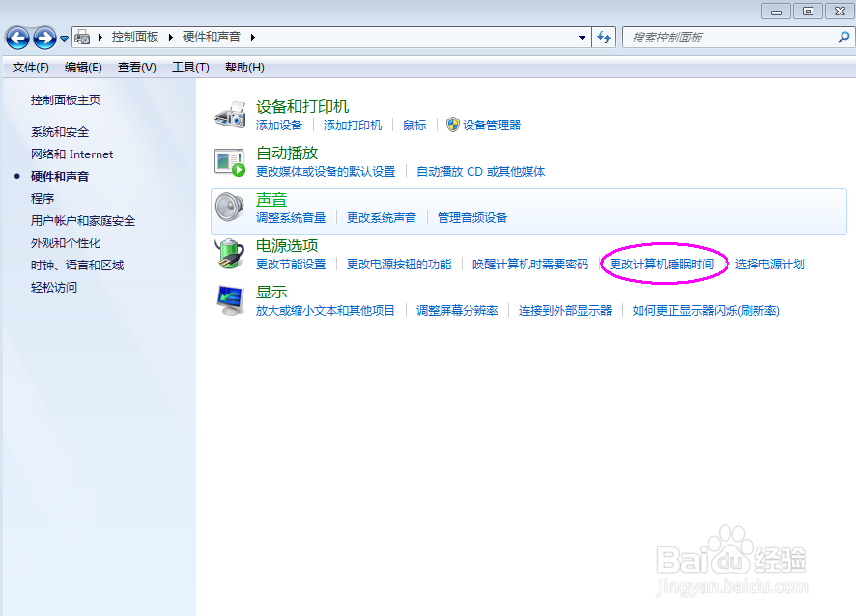Click 如何更正显示器闪烁(刷新率) link
This screenshot has width=856, height=616.
coord(706,311)
